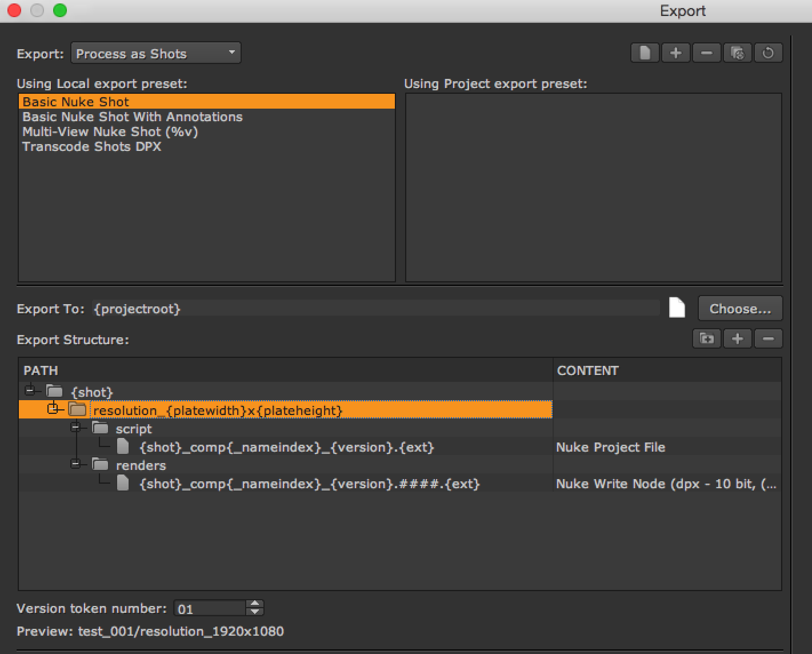Screen dimensions: 812x654
Task: Click the duplicate preset icon
Action: tap(738, 53)
